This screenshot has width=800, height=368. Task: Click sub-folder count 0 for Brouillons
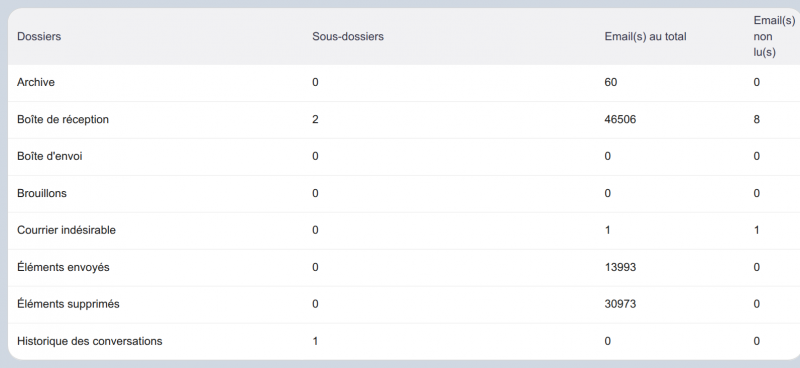[x=315, y=193]
